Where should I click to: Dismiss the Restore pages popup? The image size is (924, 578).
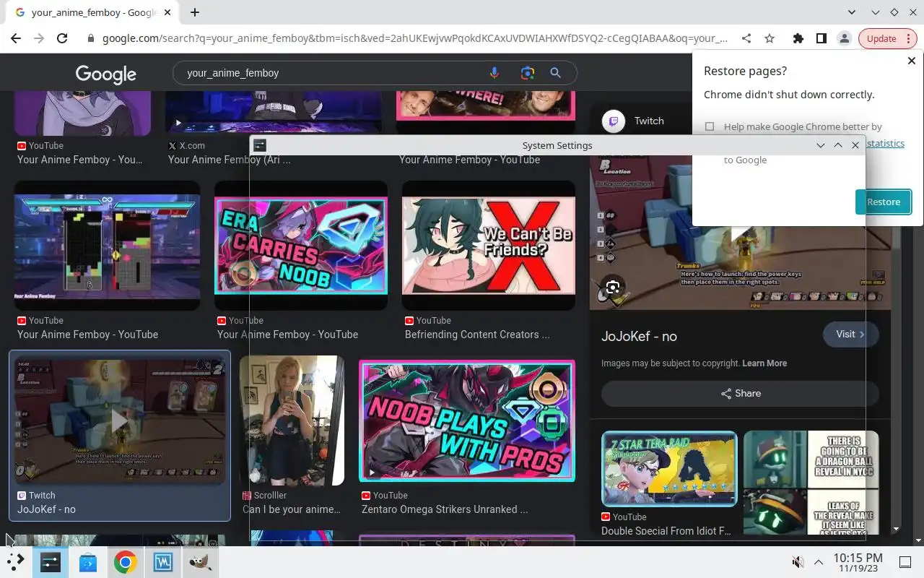point(911,61)
